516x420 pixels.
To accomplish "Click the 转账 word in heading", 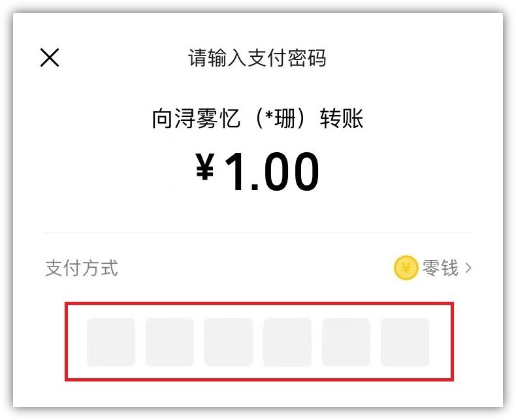I will point(341,120).
